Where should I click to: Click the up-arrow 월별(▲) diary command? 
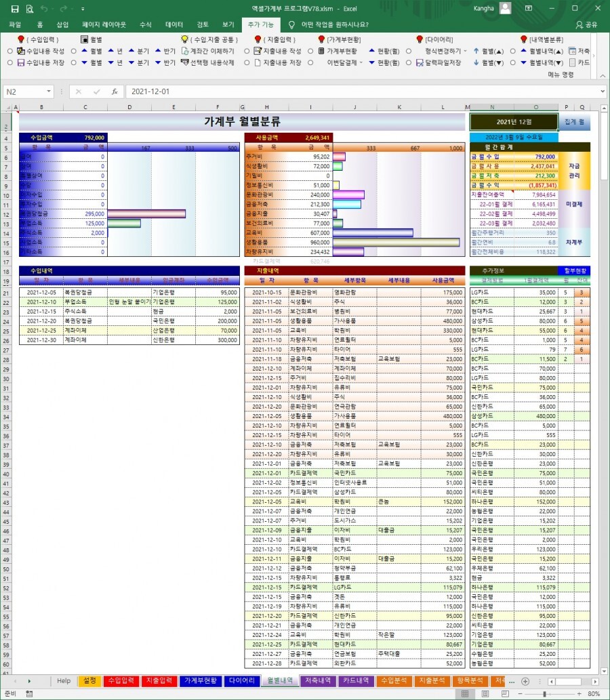[x=489, y=52]
